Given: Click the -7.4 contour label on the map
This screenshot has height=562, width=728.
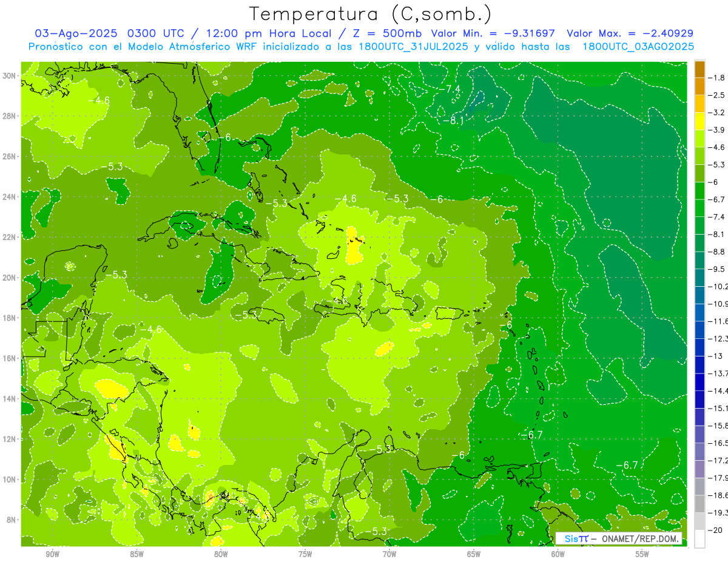Looking at the screenshot, I should click(x=451, y=89).
